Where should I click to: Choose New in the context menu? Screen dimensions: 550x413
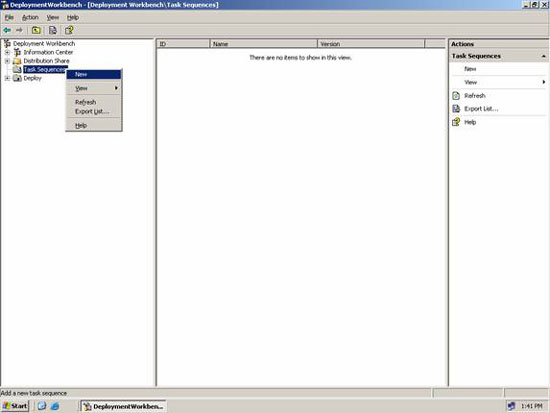pos(94,74)
